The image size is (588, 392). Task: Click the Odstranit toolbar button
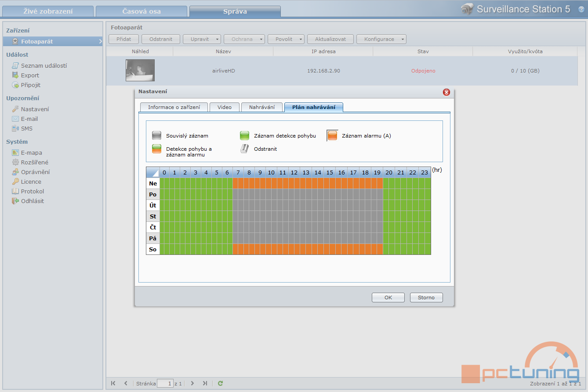[x=161, y=39]
